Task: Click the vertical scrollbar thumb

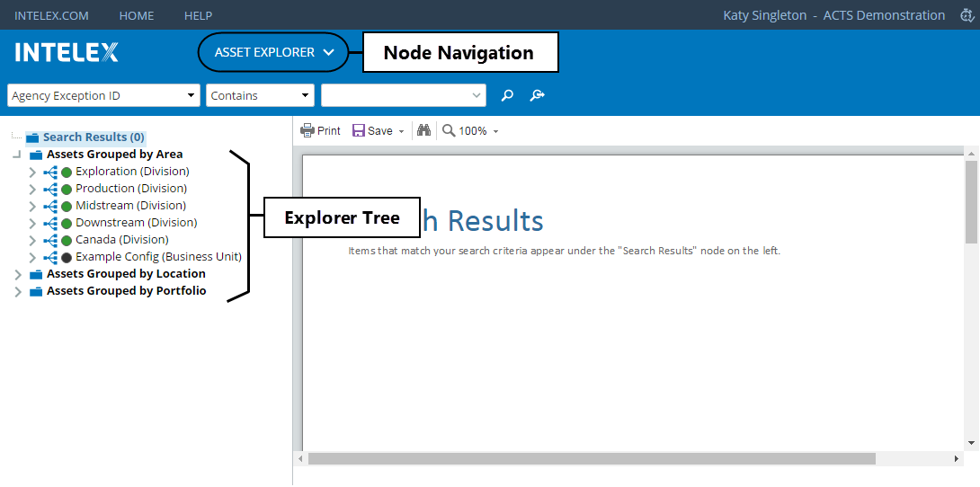Action: click(x=971, y=201)
